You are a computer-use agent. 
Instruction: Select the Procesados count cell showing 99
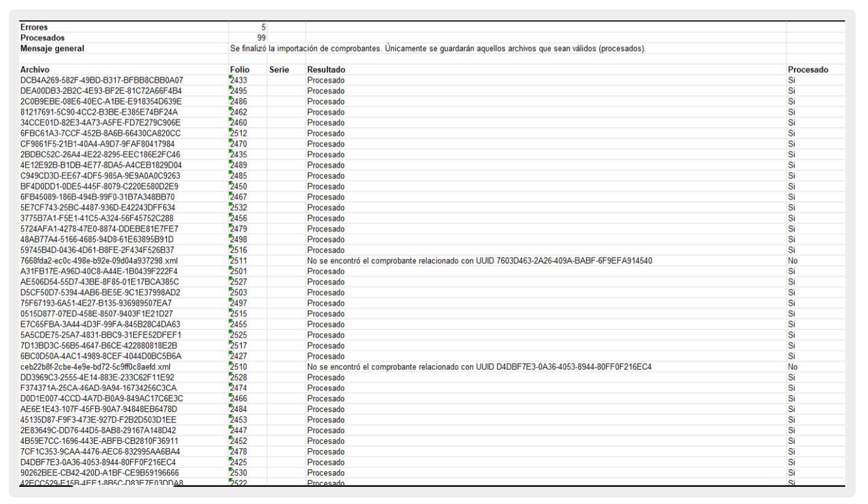coord(261,38)
